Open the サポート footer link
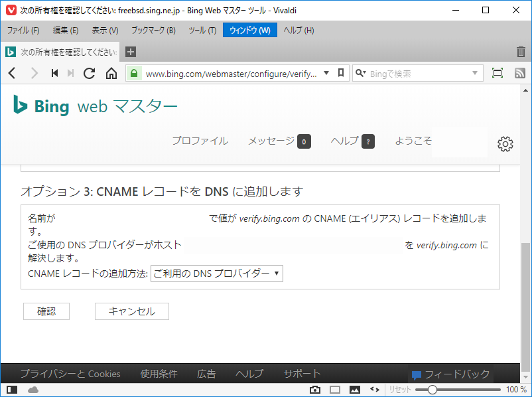 pos(302,374)
